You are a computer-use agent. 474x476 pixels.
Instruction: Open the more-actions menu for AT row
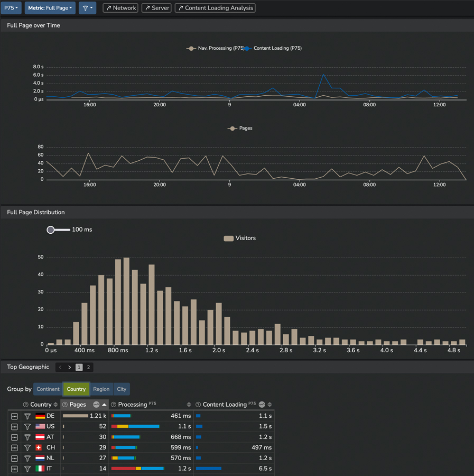(14, 437)
